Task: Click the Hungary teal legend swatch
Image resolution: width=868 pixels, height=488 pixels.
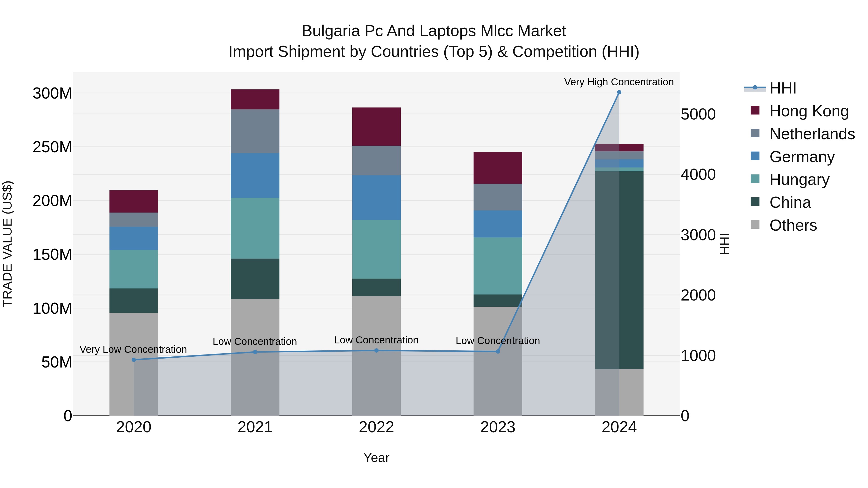Action: 755,179
